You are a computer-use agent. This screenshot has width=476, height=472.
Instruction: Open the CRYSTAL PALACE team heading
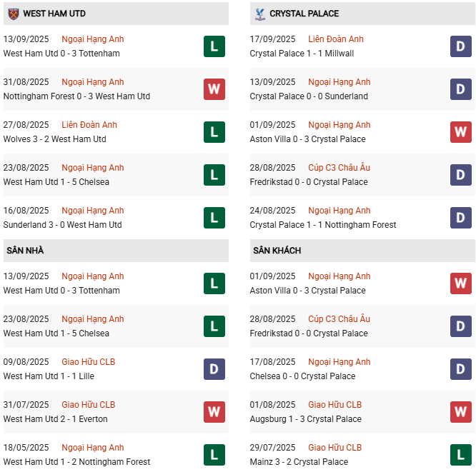[304, 14]
